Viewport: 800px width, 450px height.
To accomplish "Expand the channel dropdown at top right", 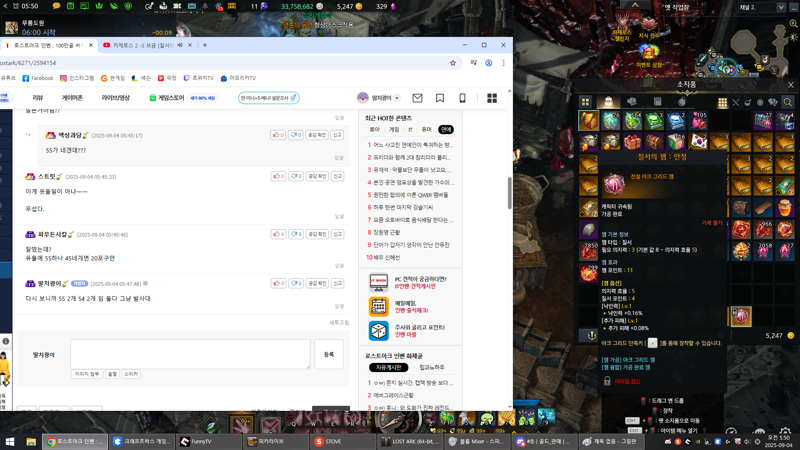I will tap(781, 7).
